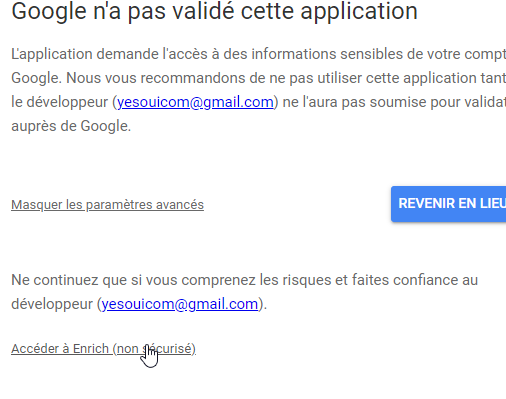Select the 'non sécurisé' continue link
The height and width of the screenshot is (399, 506).
pos(104,349)
